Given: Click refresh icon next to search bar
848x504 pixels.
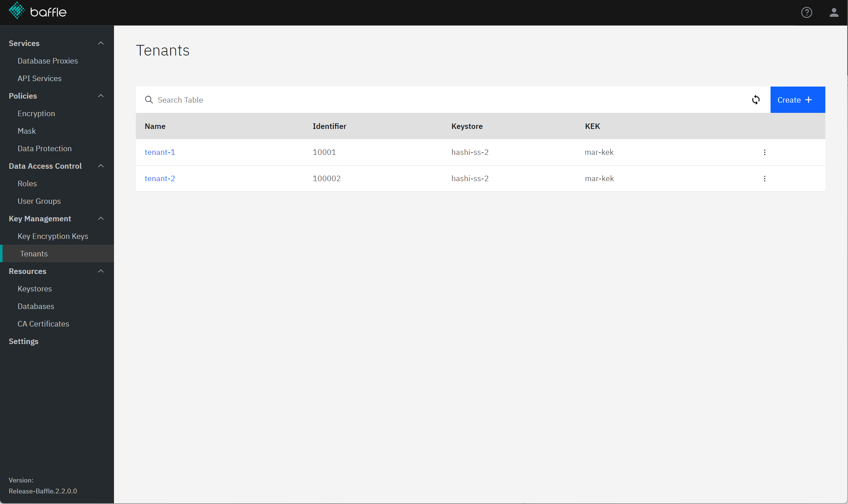Looking at the screenshot, I should coord(756,100).
